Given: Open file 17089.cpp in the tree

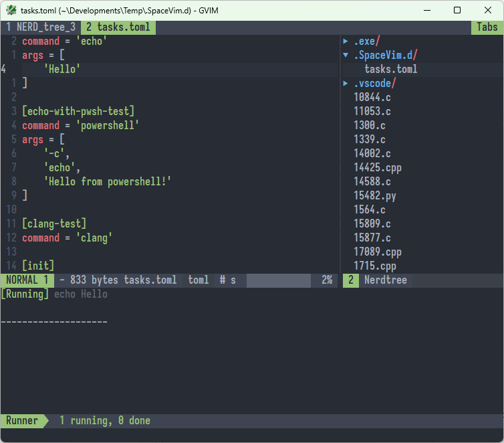Looking at the screenshot, I should pos(378,252).
